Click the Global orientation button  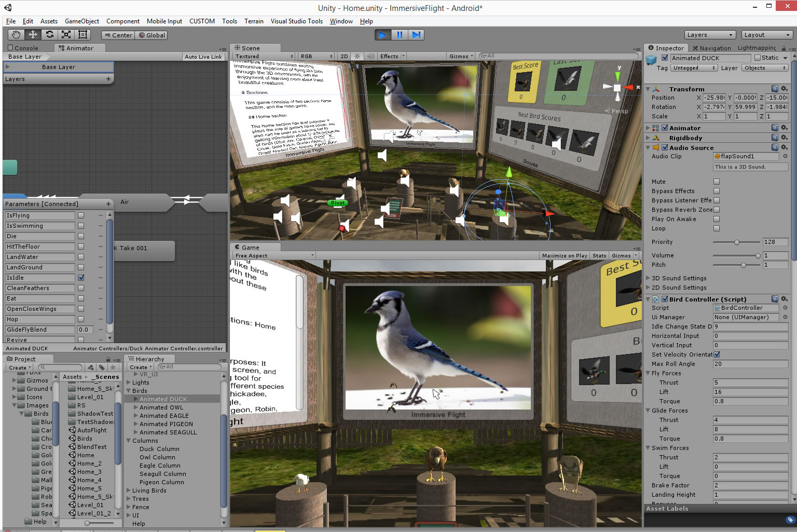pyautogui.click(x=152, y=35)
